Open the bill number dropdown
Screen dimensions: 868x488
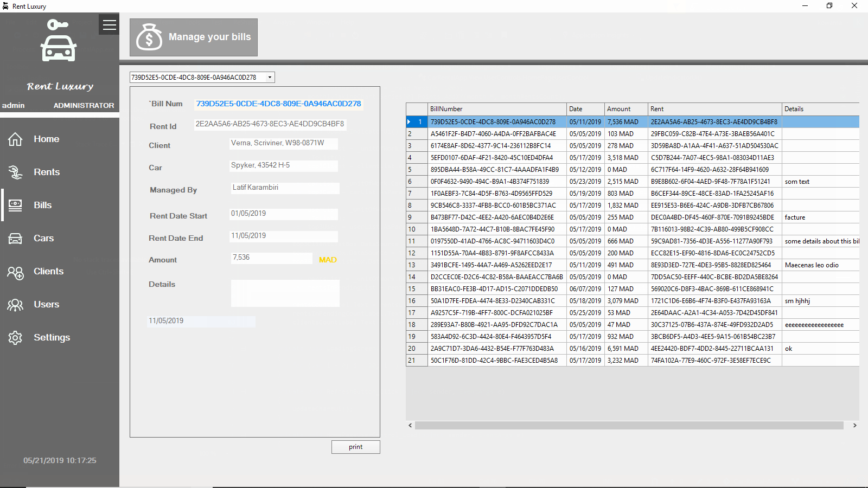coord(270,78)
